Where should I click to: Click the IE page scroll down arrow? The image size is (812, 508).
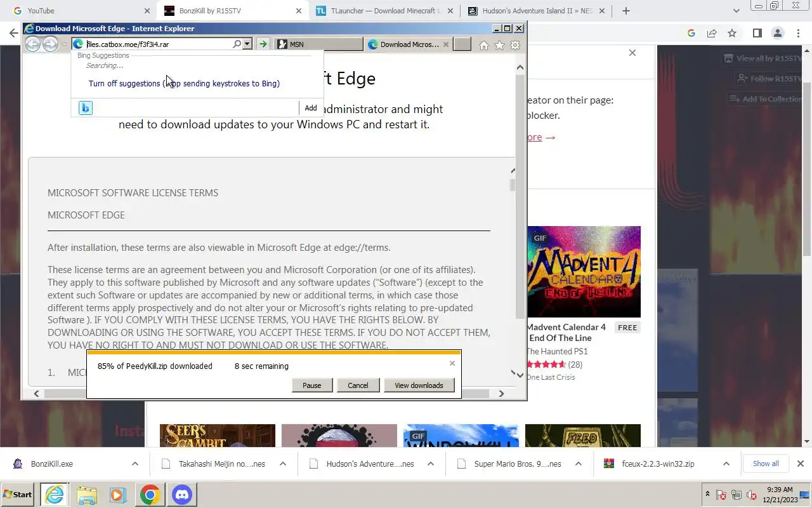click(x=520, y=375)
